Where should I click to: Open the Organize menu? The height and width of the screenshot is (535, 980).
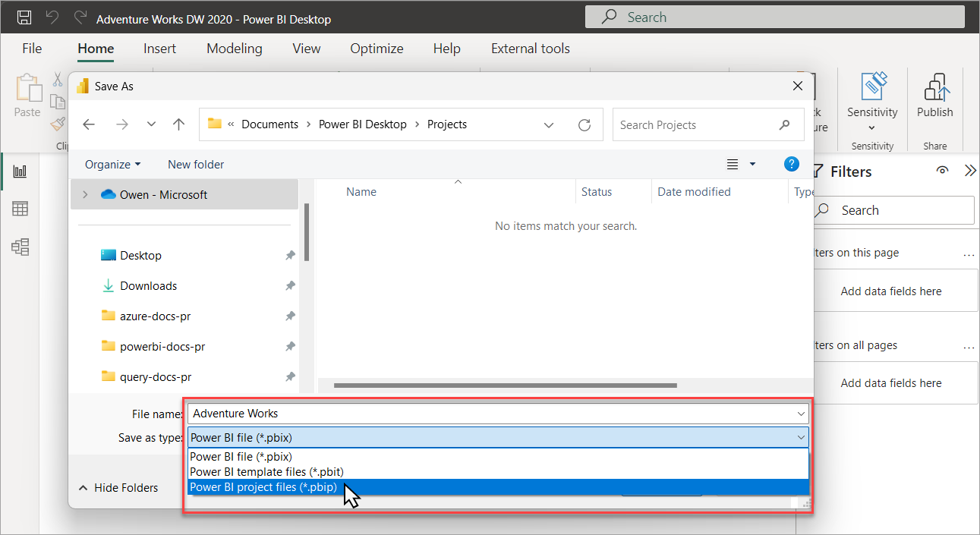[112, 164]
